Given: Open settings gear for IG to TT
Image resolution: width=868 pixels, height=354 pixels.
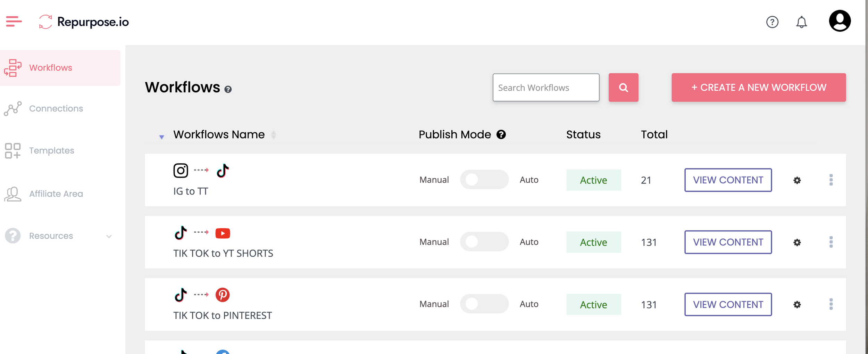Looking at the screenshot, I should (x=797, y=180).
